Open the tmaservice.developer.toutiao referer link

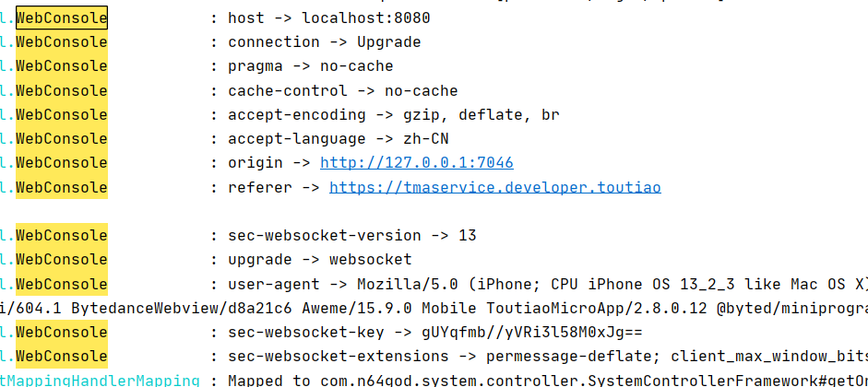click(494, 187)
